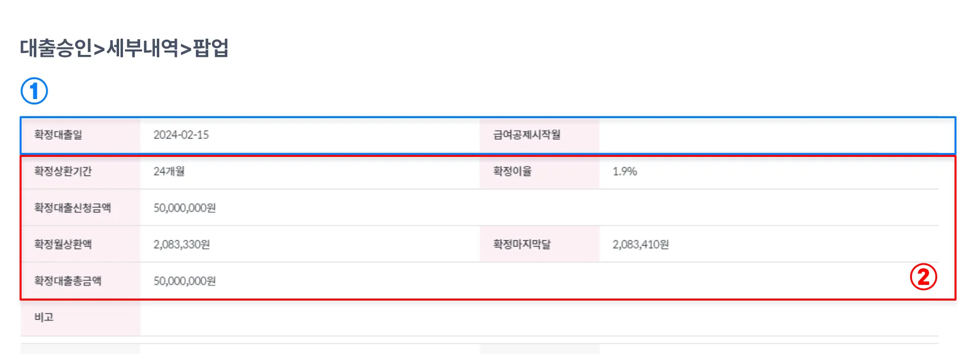
Task: Click the 확정대출총금액 label
Action: coord(68,281)
